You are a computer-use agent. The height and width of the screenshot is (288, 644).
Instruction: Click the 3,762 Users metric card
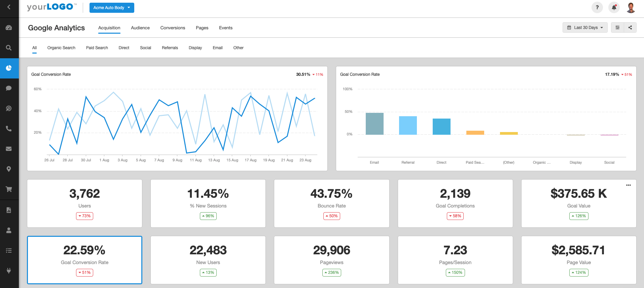click(84, 203)
